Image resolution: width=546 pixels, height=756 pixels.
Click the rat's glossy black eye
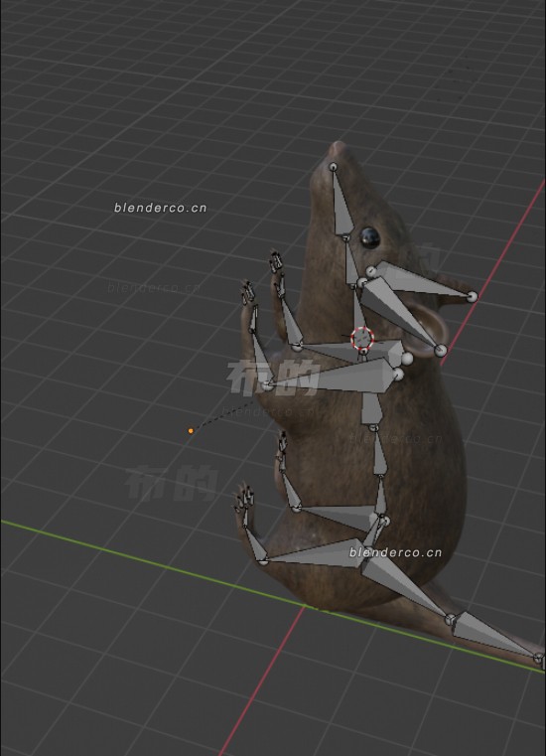pyautogui.click(x=369, y=237)
